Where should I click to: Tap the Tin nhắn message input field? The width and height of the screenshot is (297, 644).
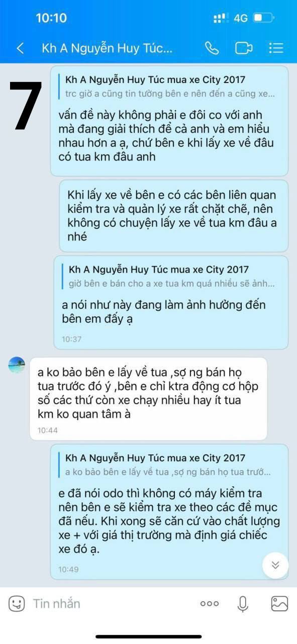[x=111, y=603]
